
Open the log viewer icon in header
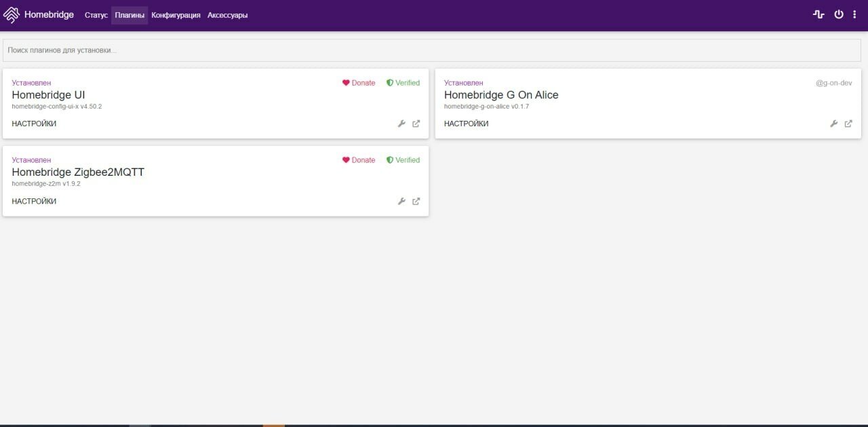(818, 14)
